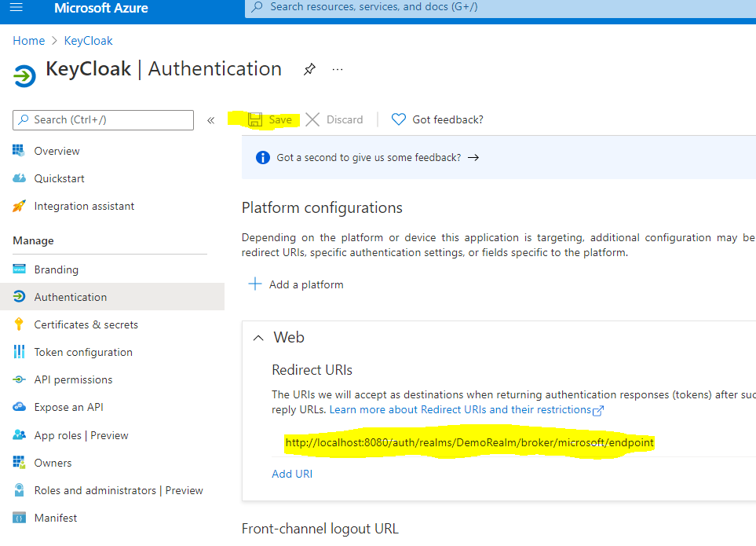Click the plus icon to add platform
This screenshot has width=756, height=546.
255,284
